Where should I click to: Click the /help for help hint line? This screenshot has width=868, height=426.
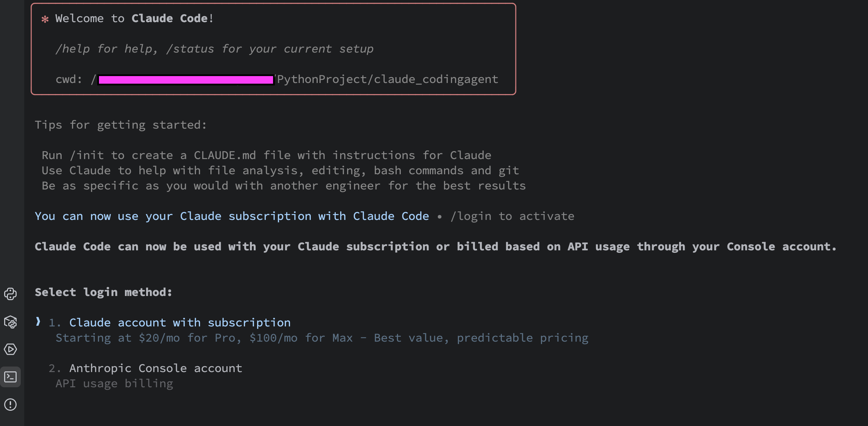pyautogui.click(x=214, y=49)
